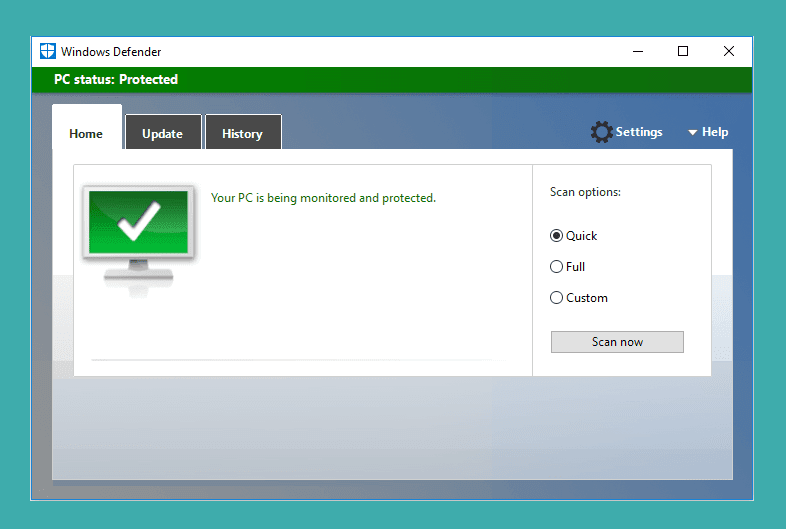Screen dimensions: 786x529
Task: Open the Update tab
Action: click(x=163, y=133)
